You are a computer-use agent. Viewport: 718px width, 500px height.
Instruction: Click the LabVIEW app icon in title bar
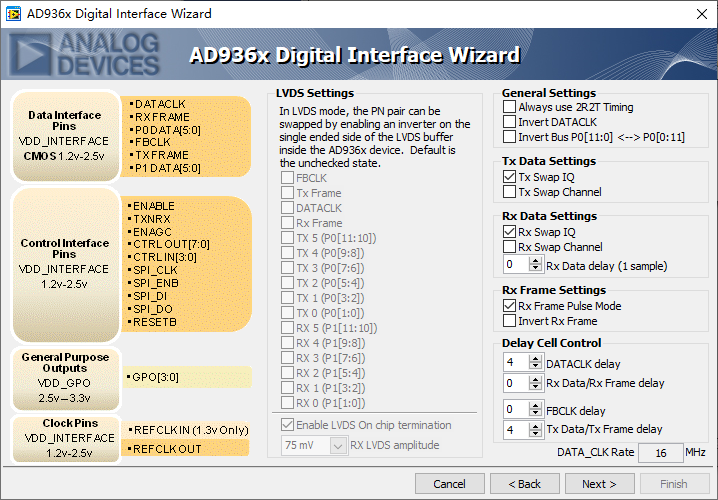point(13,14)
